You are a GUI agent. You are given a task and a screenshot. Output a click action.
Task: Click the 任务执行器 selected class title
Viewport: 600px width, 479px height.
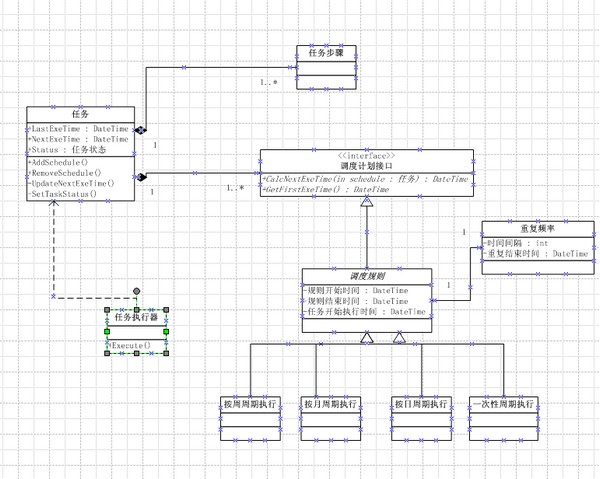[x=136, y=317]
